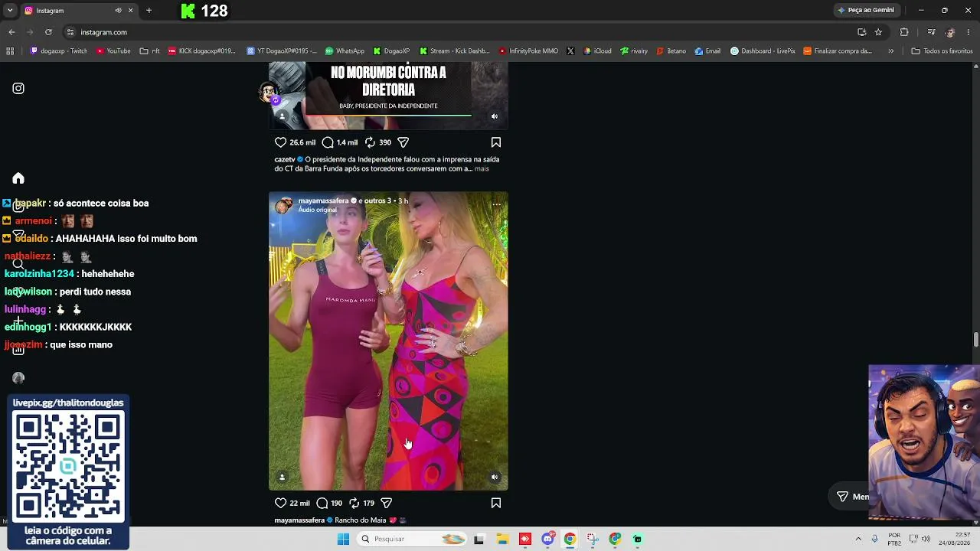
Task: Click the 'Peça ao Gemini' button
Action: point(866,11)
